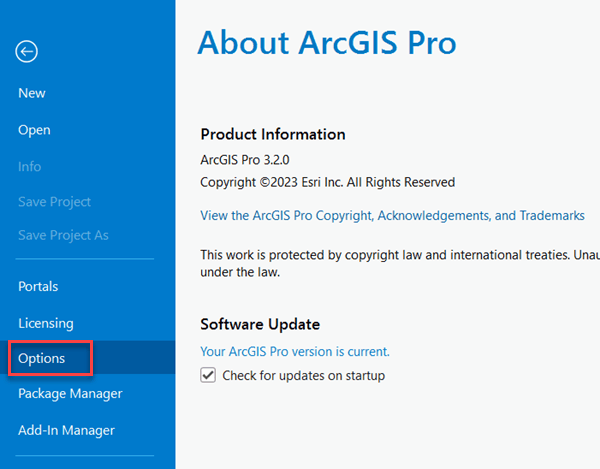Go to the Licensing page
The width and height of the screenshot is (600, 469).
[46, 323]
